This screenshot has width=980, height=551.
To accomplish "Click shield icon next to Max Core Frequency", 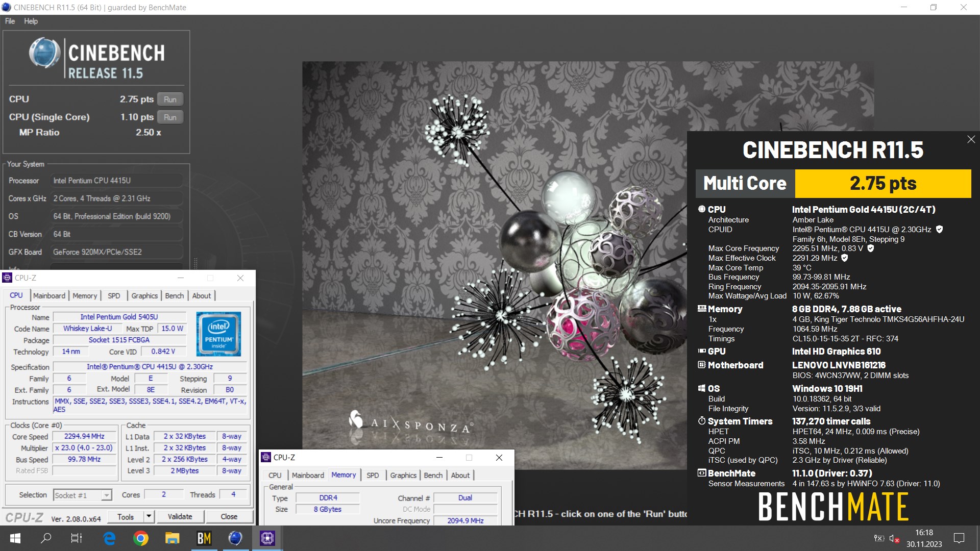I will point(871,248).
